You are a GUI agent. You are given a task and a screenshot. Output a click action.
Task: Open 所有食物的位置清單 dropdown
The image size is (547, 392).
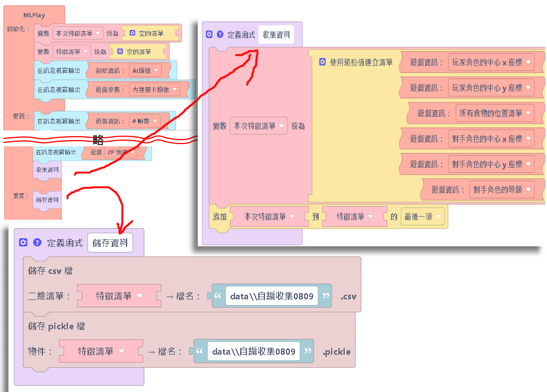(x=494, y=113)
